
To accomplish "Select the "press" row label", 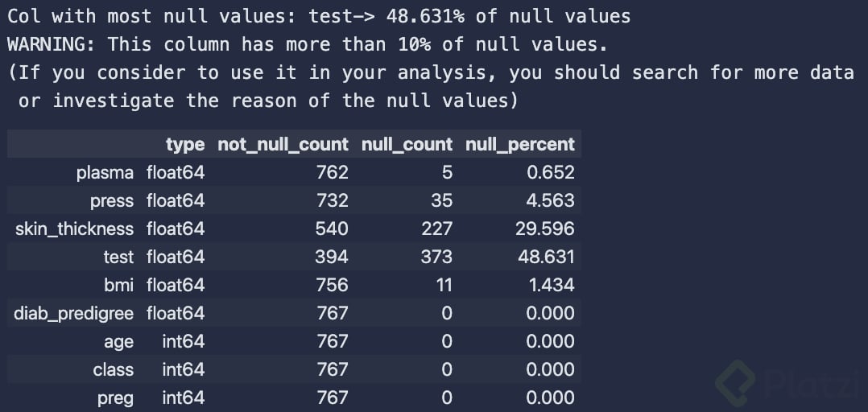I will (112, 200).
